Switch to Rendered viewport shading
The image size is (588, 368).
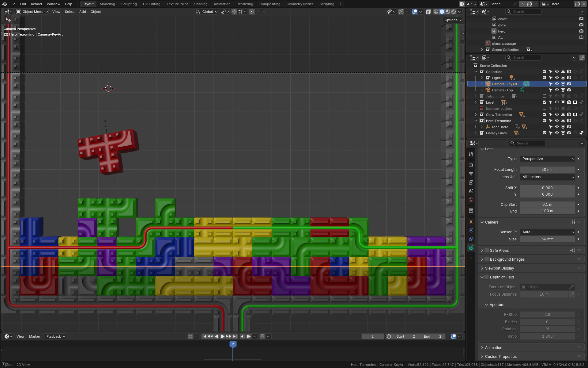454,12
